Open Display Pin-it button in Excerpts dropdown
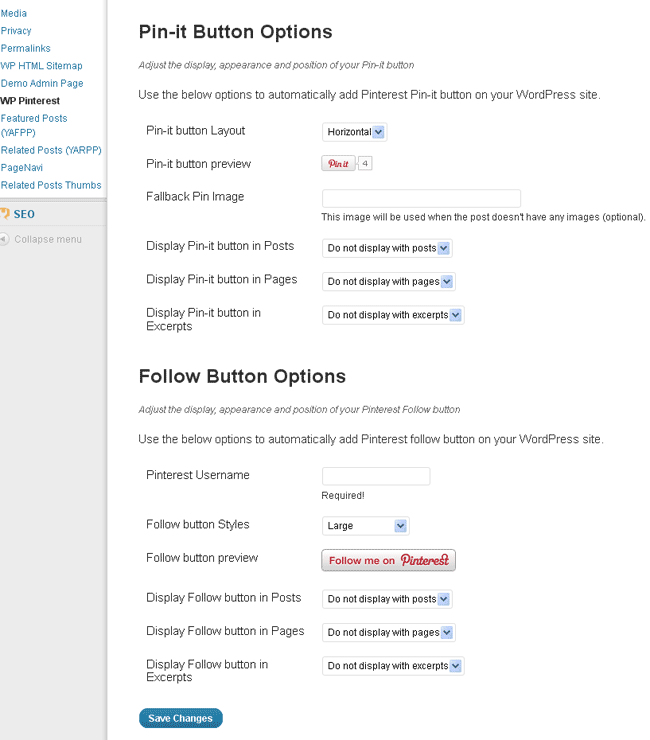The height and width of the screenshot is (740, 650). point(393,315)
